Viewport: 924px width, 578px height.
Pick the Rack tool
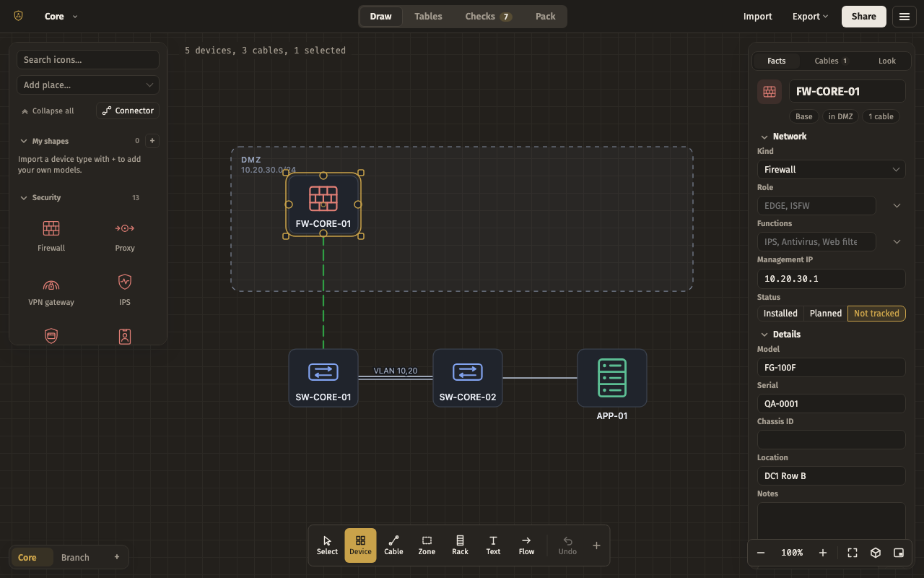tap(460, 545)
